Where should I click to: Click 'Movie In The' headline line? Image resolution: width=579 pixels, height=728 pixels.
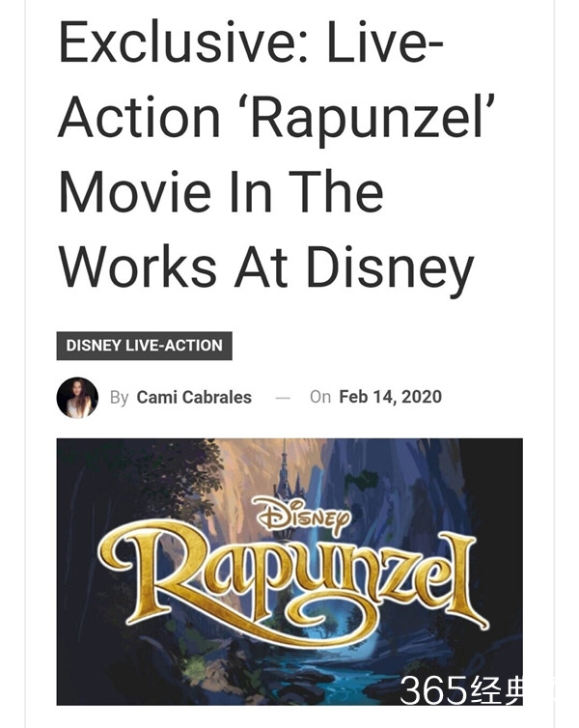point(221,191)
